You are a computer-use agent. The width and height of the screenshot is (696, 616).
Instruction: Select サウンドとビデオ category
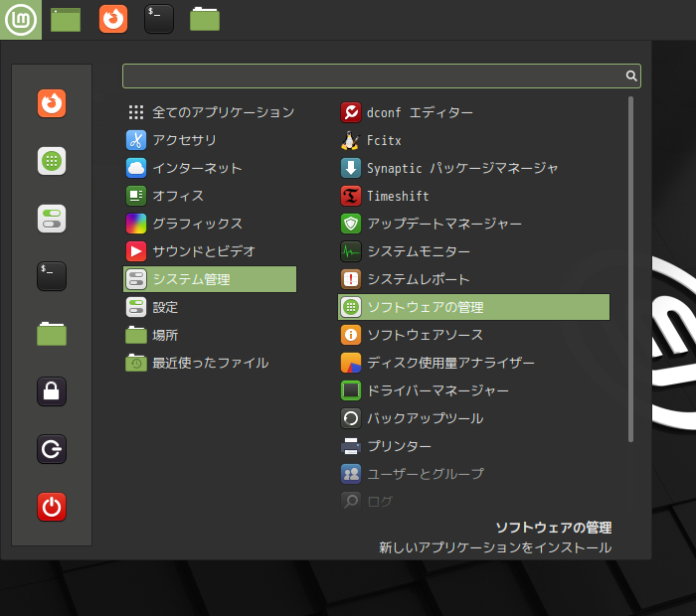pos(210,251)
